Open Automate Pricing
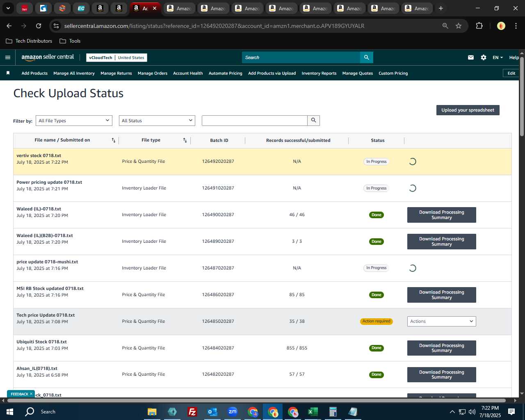 tap(226, 73)
